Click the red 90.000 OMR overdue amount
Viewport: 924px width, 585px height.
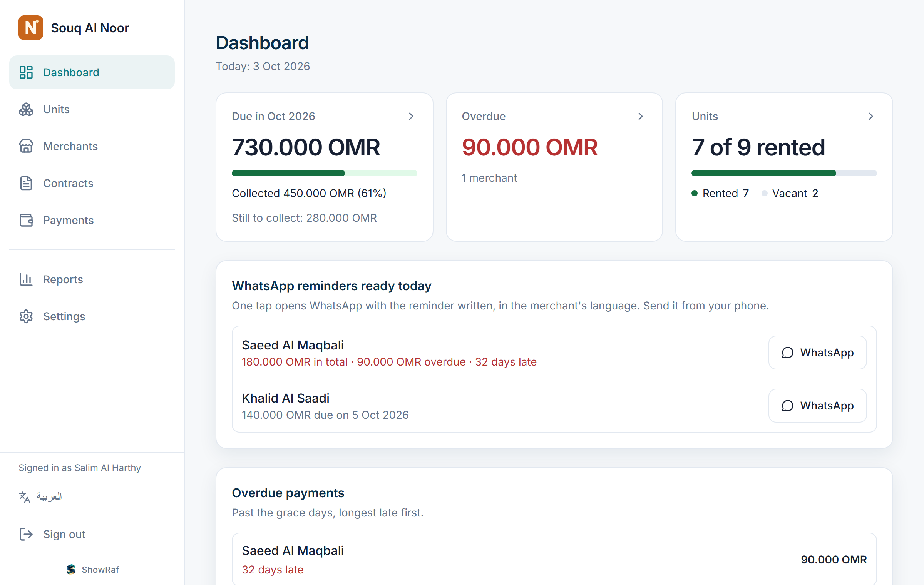click(530, 147)
